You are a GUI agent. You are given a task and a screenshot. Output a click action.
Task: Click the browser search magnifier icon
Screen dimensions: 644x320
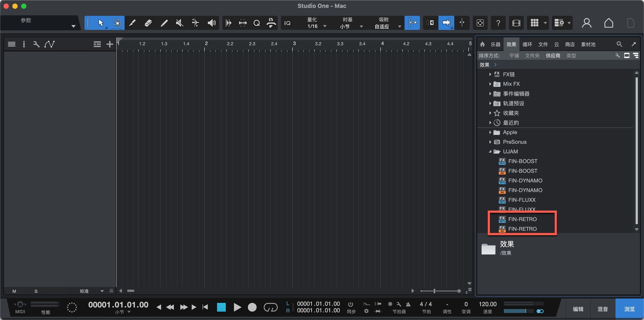(619, 44)
